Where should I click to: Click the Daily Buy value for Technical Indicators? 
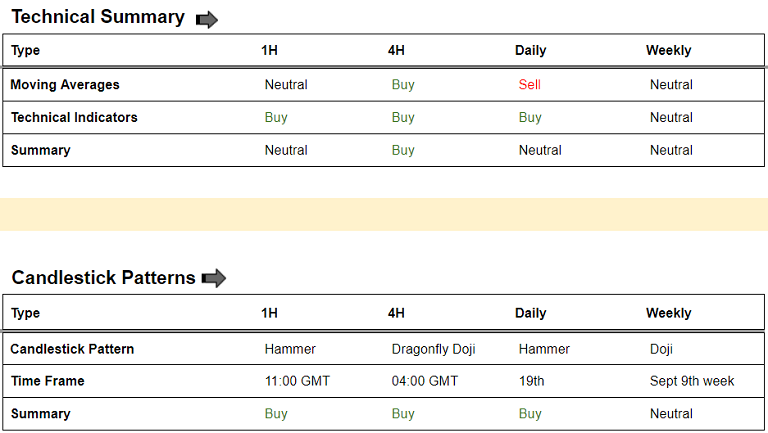click(530, 117)
